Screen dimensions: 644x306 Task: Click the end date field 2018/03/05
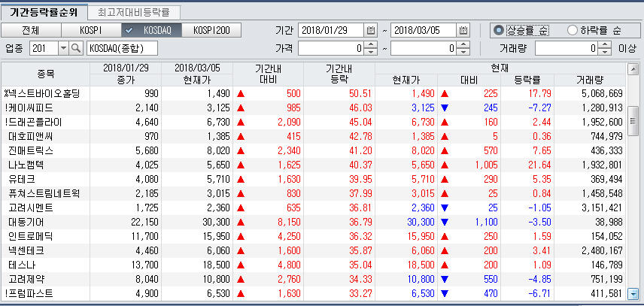tap(424, 30)
